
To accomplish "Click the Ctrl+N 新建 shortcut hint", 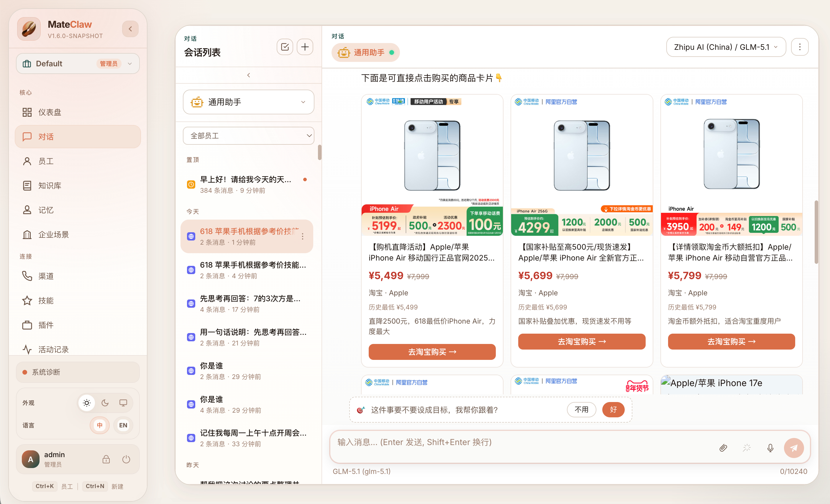I will 103,487.
